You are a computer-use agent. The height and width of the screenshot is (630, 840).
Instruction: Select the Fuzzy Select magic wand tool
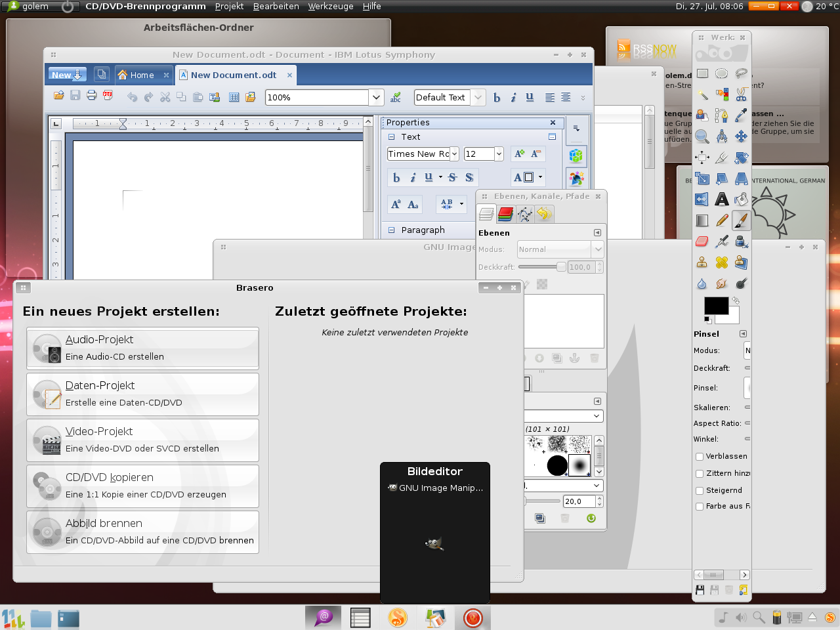[701, 94]
